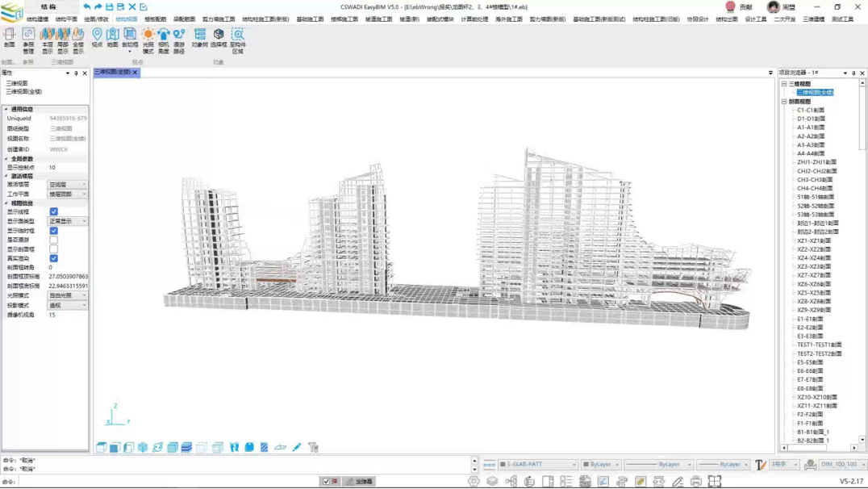Image resolution: width=868 pixels, height=489 pixels.
Task: Click the 视点 viewpoint pin icon
Action: (97, 35)
